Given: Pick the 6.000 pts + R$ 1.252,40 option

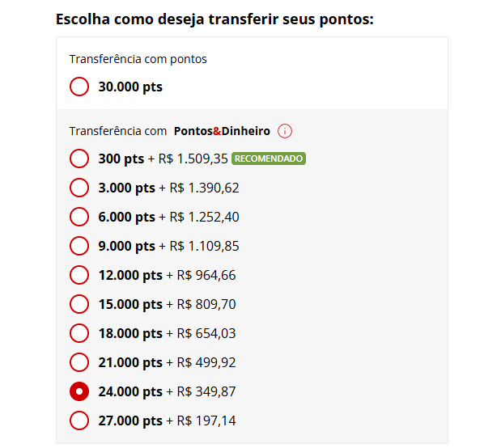Looking at the screenshot, I should [x=79, y=217].
